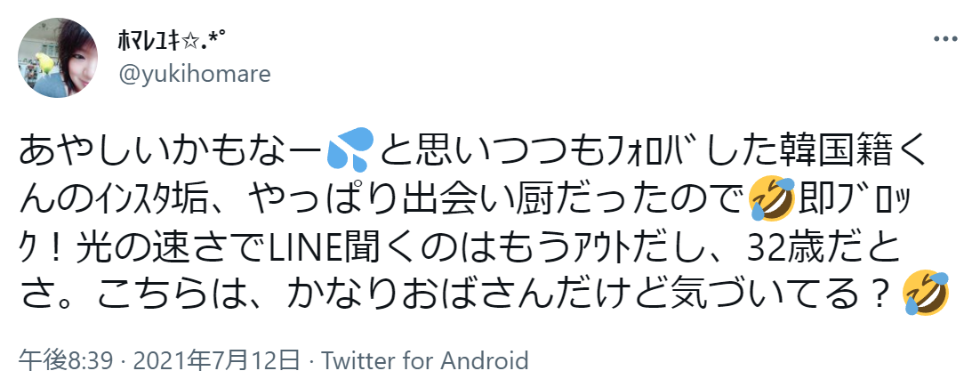Open the author's profile picture
This screenshot has width=980, height=387.
point(59,58)
